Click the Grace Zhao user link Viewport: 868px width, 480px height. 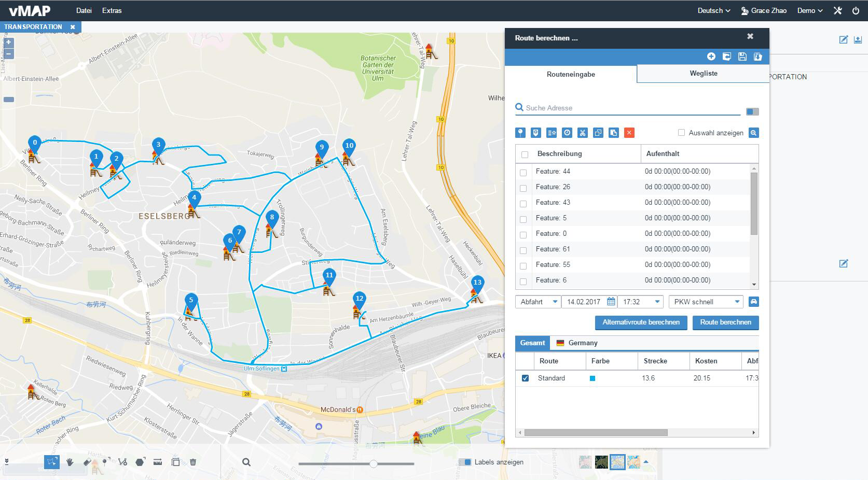[x=764, y=10]
